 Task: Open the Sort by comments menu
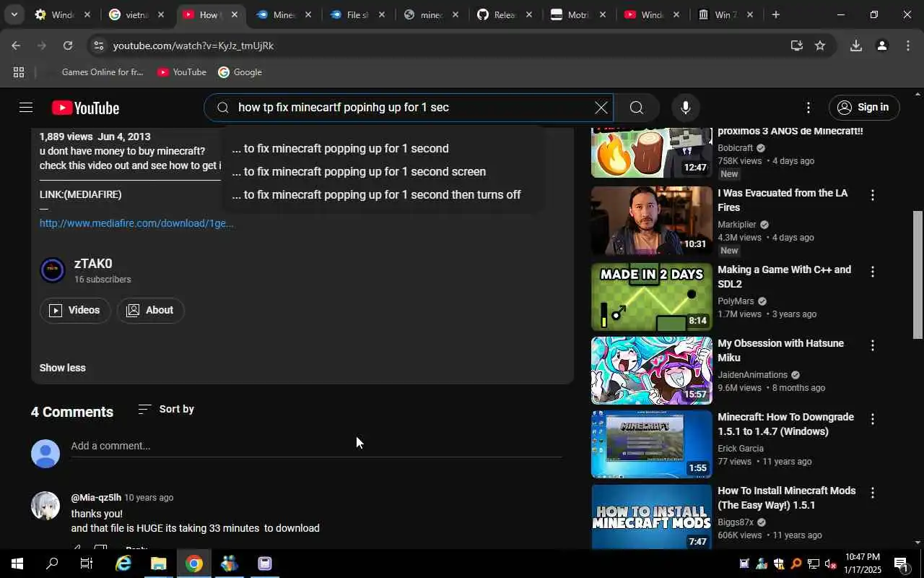(x=166, y=409)
